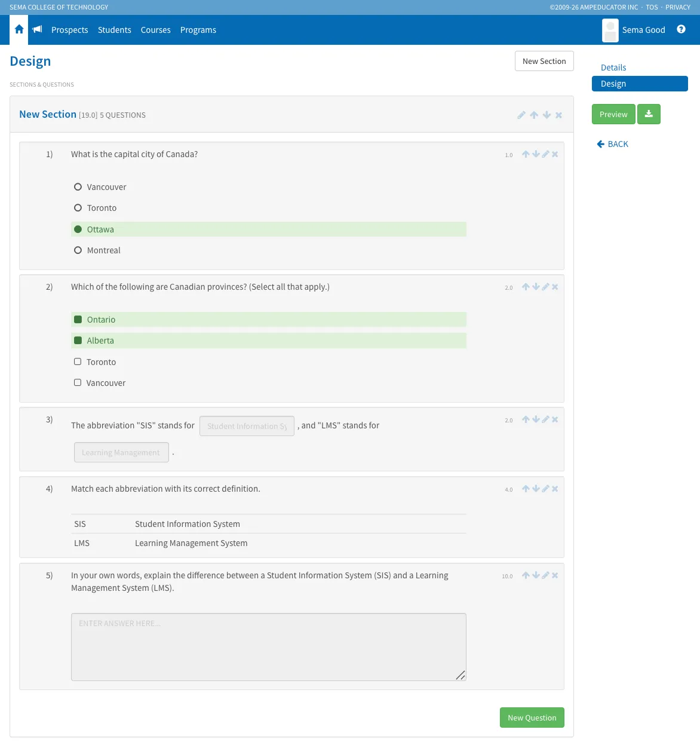Click the Student Information System blank field
The image size is (700, 742).
(x=247, y=426)
